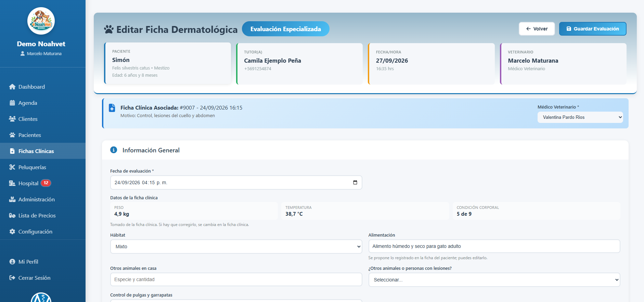Click the Alimentación text field

(494, 246)
